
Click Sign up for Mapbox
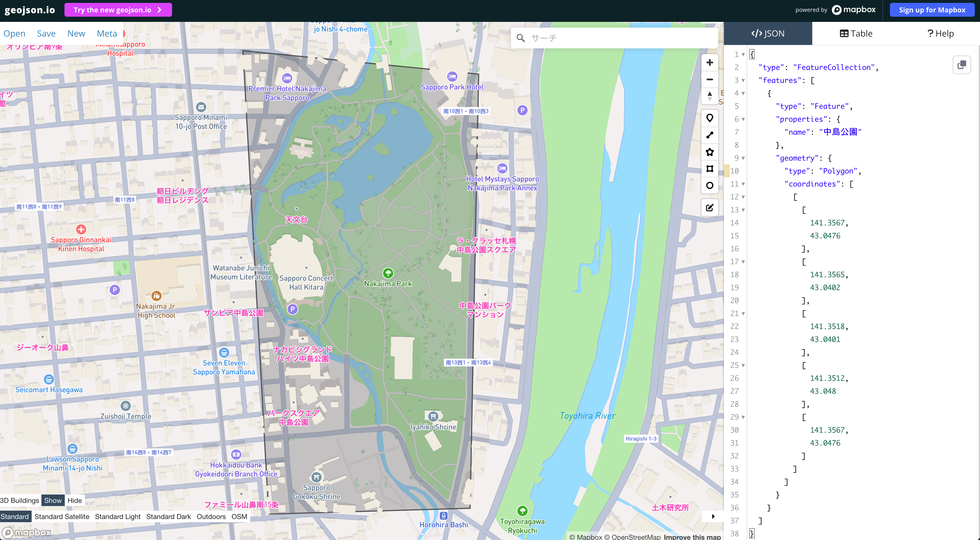click(932, 9)
